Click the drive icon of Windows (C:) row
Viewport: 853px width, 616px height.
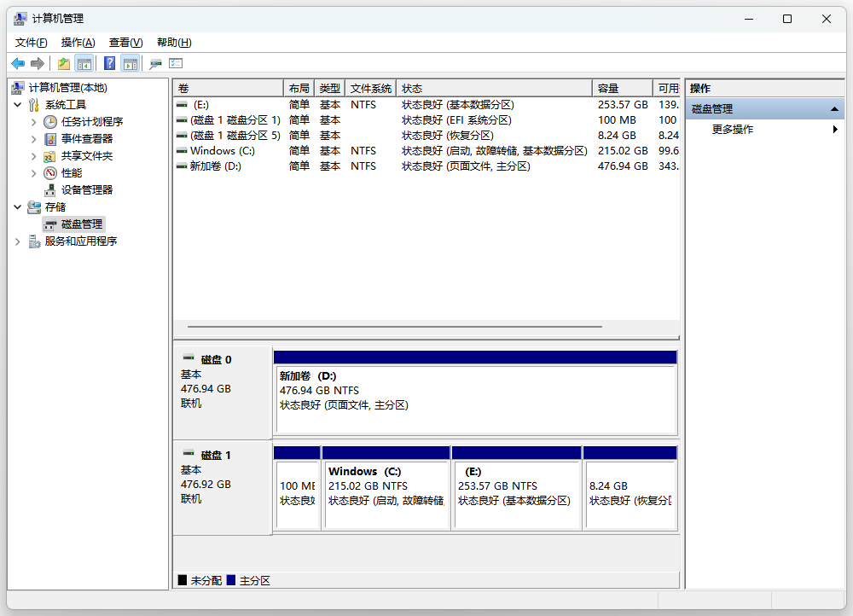[182, 151]
